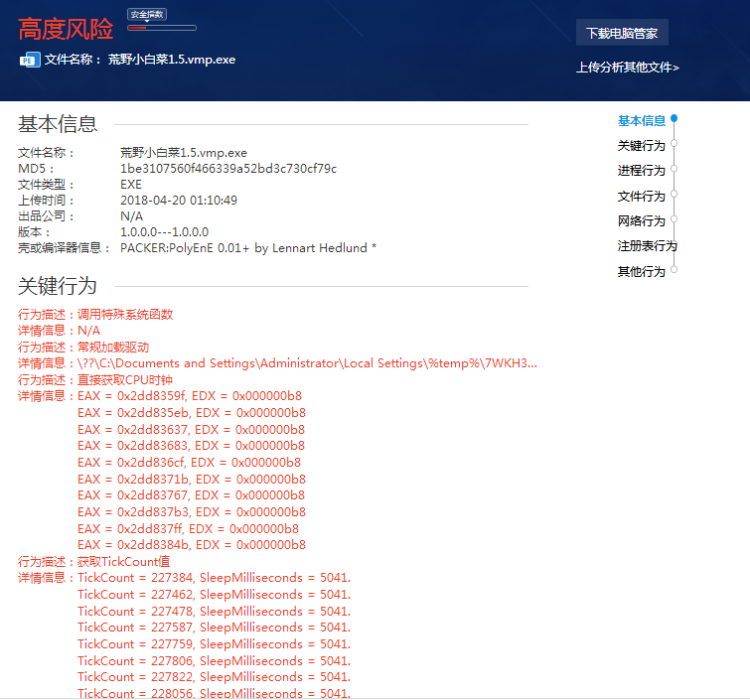The height and width of the screenshot is (700, 750).
Task: Click the header file name 荒野小白菜1.5.vmp.exe
Action: 172,60
